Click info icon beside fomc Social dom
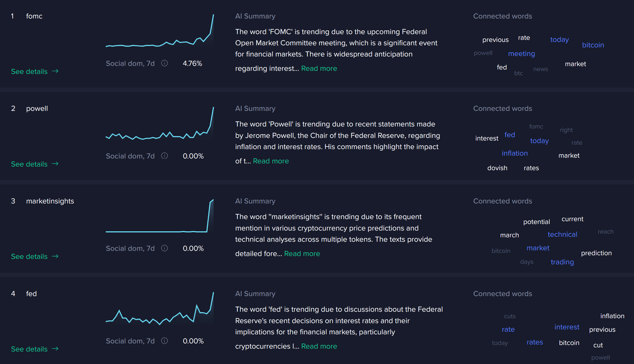Viewport: 634px width, 364px height. 164,63
